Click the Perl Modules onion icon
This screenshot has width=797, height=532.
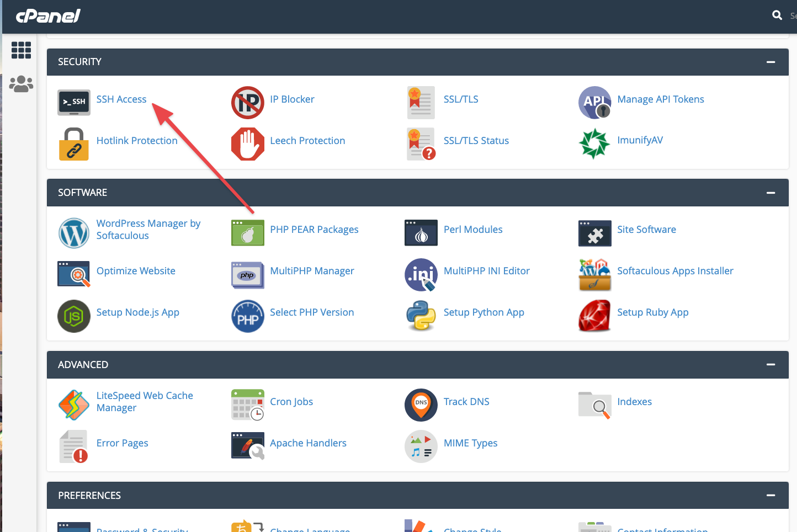tap(421, 233)
